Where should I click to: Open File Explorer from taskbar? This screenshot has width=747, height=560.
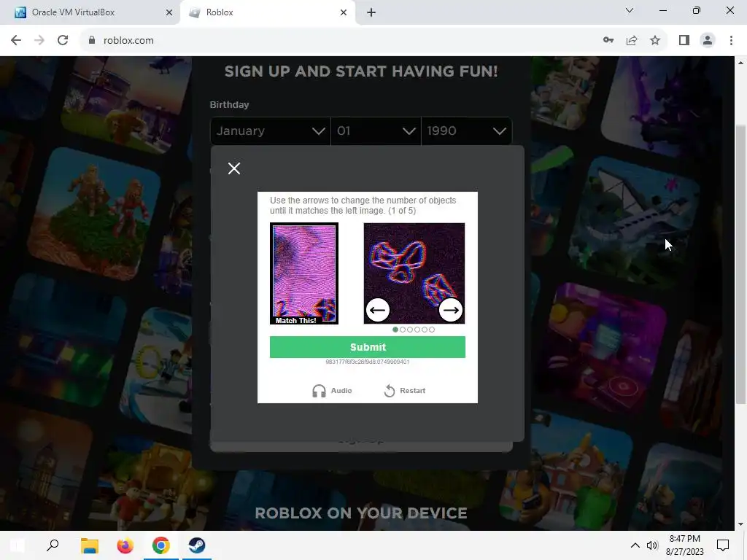89,545
